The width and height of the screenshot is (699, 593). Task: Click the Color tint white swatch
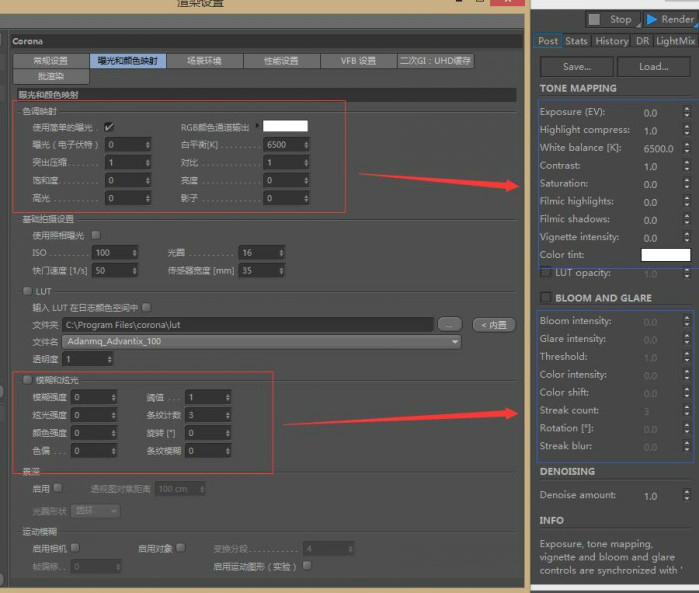[x=665, y=255]
